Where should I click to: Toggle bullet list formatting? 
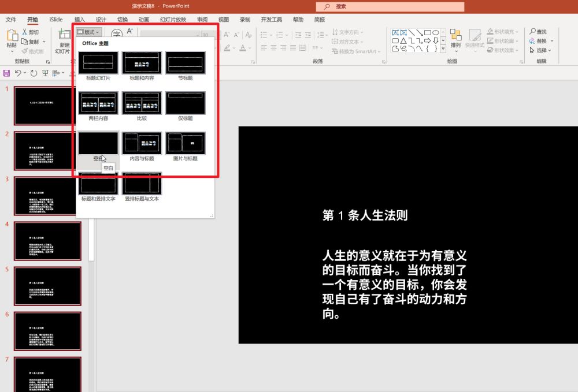tap(265, 35)
